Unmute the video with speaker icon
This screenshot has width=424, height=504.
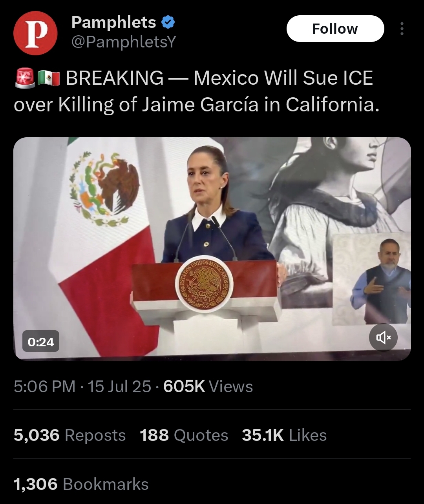pyautogui.click(x=383, y=337)
